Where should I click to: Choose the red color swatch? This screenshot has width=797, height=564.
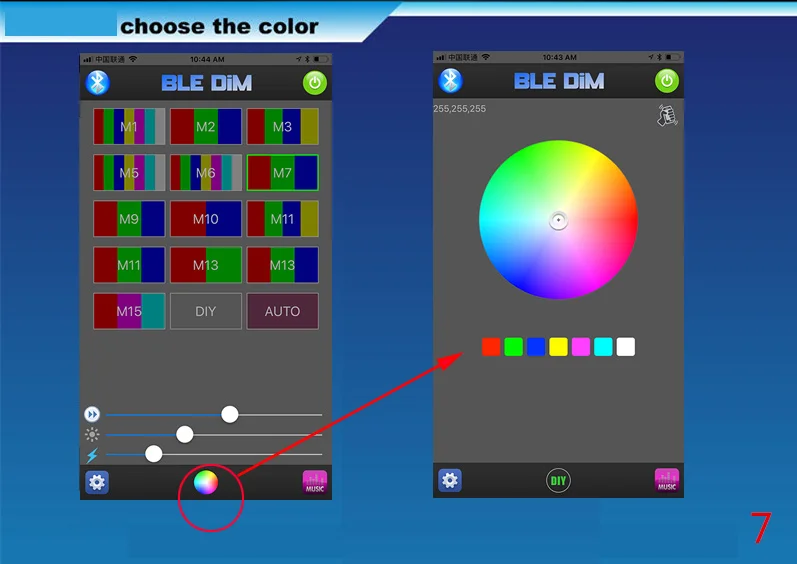coord(491,347)
